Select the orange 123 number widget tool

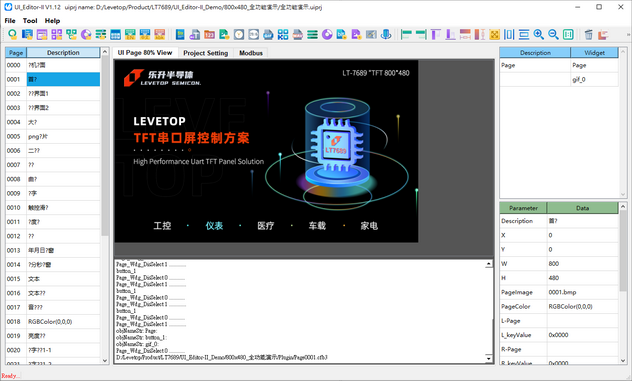click(209, 35)
